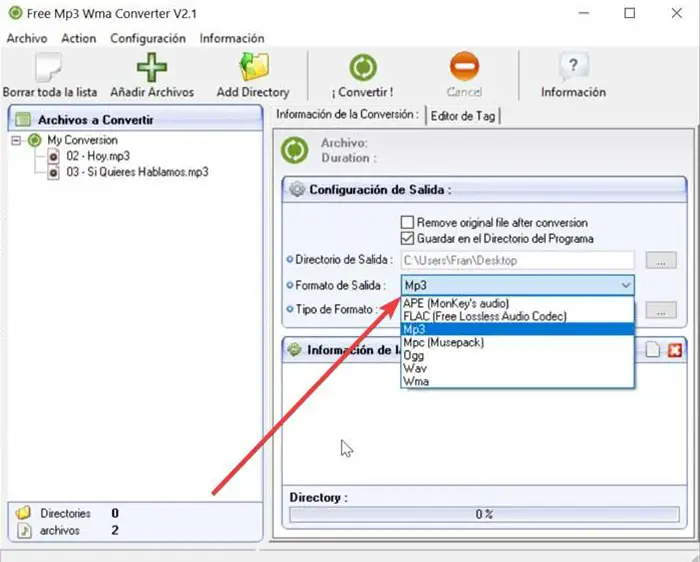The width and height of the screenshot is (700, 562).
Task: Click the red Cancel icon
Action: click(464, 67)
